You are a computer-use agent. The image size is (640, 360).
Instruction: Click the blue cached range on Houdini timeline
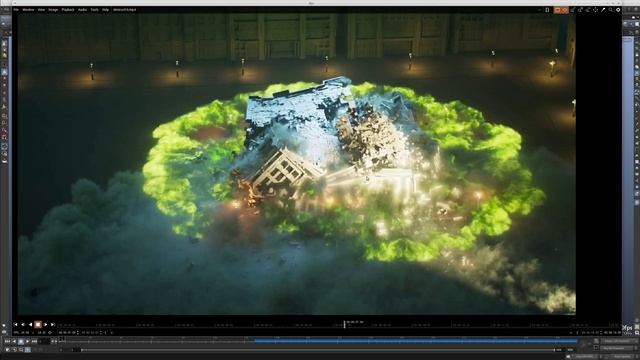[416, 340]
